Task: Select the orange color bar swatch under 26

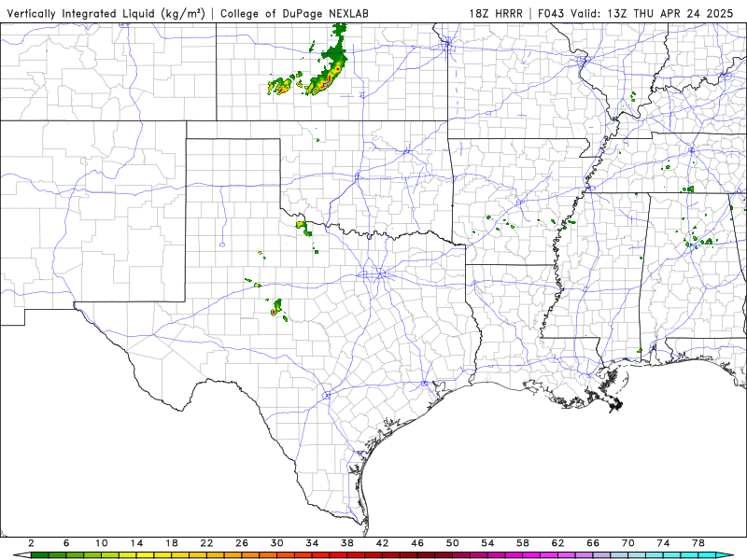Action: point(250,555)
